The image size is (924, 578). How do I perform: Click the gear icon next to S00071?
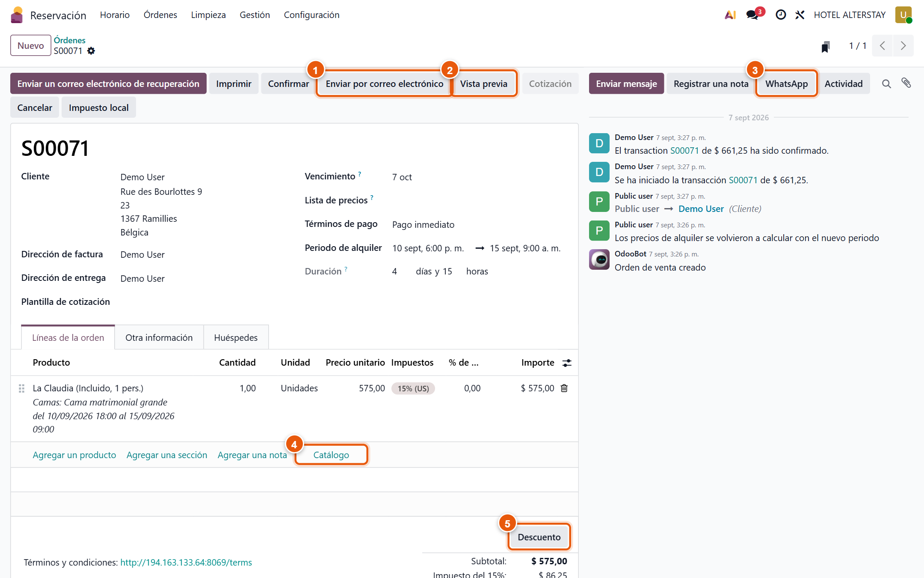(91, 51)
